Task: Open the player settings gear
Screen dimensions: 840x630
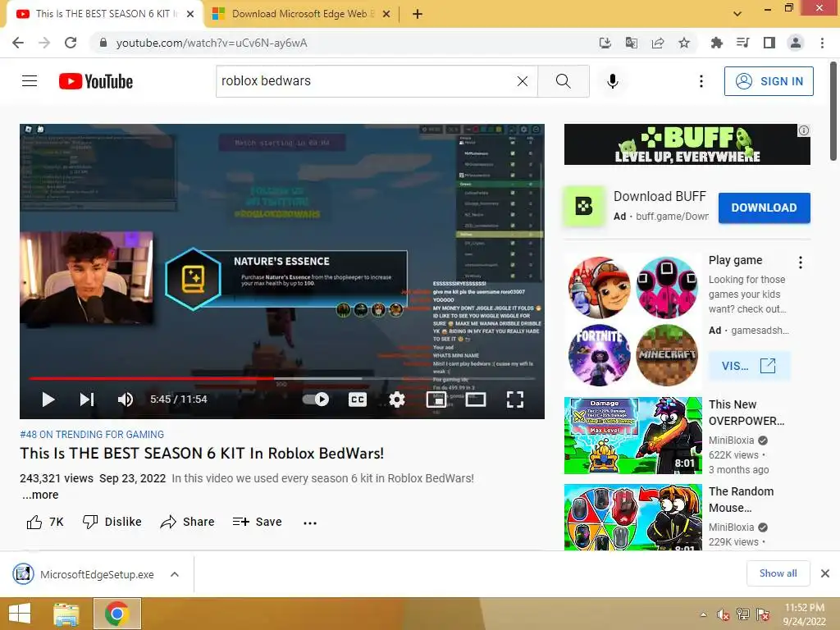Action: 397,399
